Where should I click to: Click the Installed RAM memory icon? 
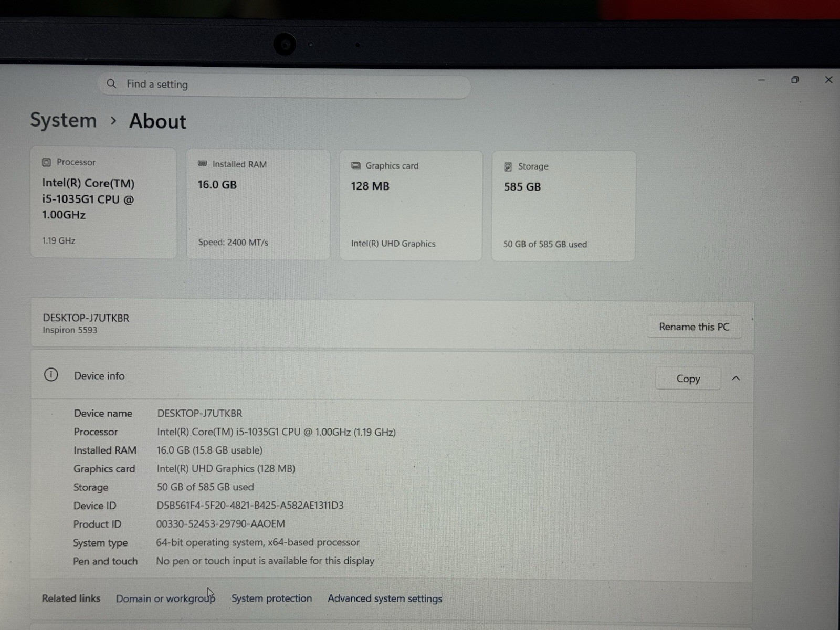(202, 164)
